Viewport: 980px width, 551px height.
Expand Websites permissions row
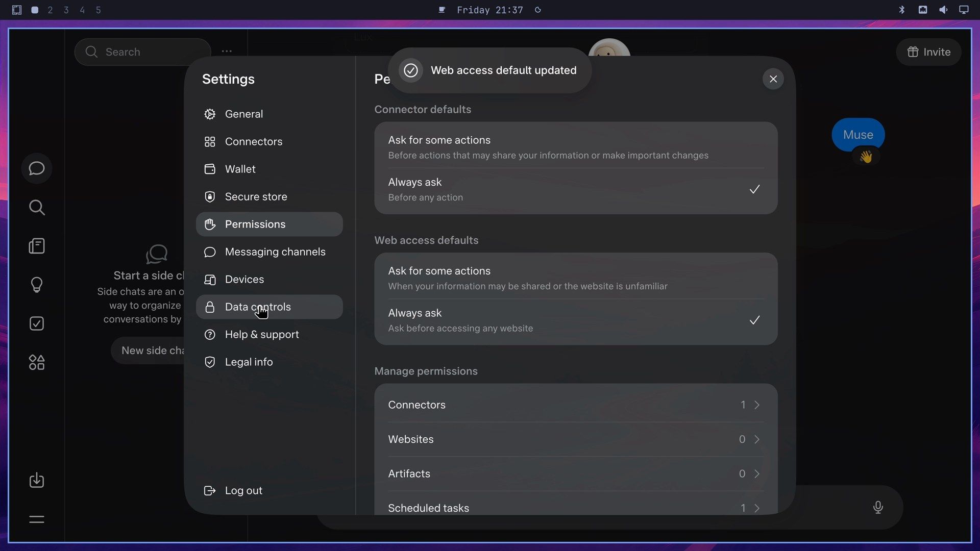click(x=576, y=439)
